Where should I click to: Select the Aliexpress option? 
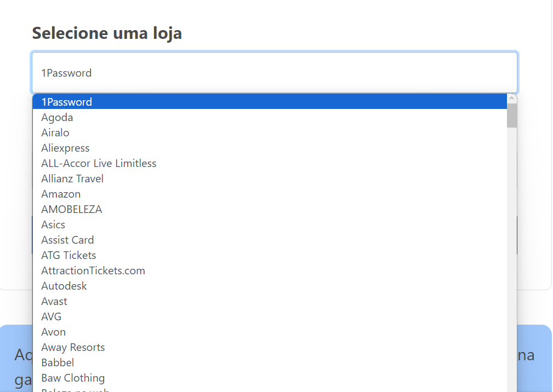(x=65, y=148)
